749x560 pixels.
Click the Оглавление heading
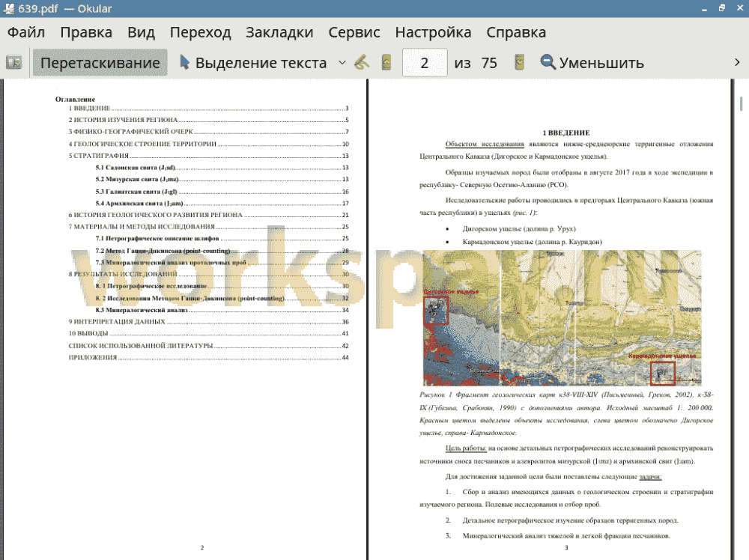coord(75,100)
